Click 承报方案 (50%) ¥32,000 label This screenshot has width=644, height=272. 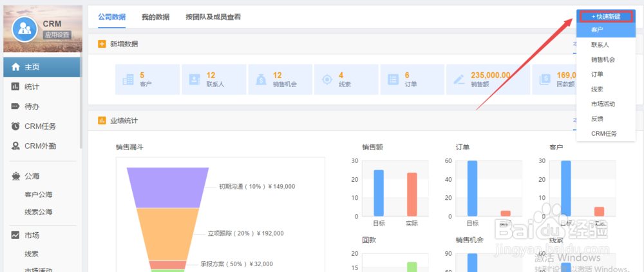236,264
